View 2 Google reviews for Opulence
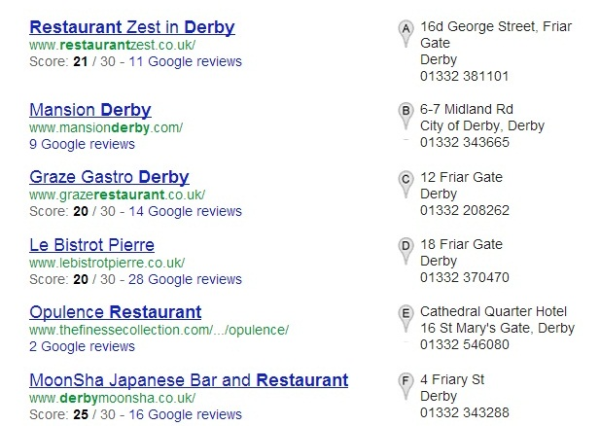 pyautogui.click(x=82, y=346)
